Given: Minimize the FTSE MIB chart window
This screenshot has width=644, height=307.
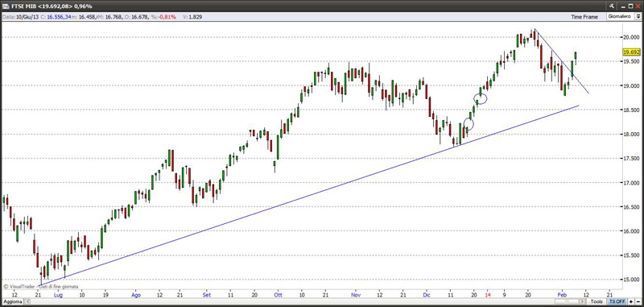Looking at the screenshot, I should (623, 7).
